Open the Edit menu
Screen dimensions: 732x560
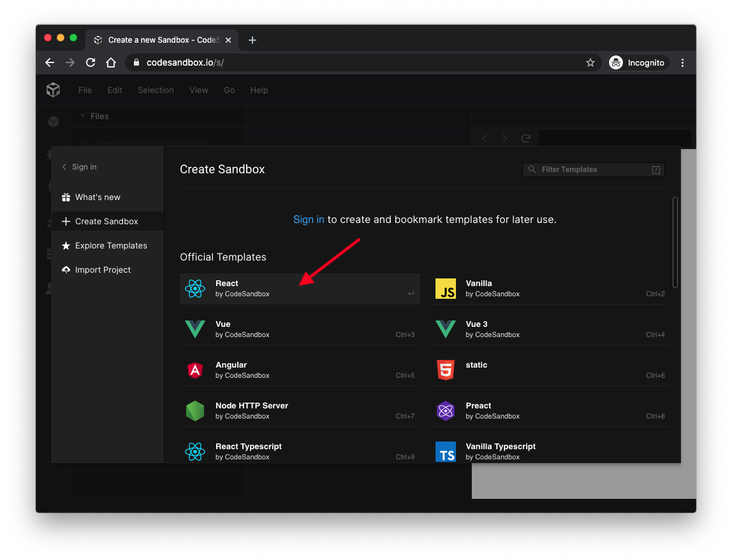[115, 90]
